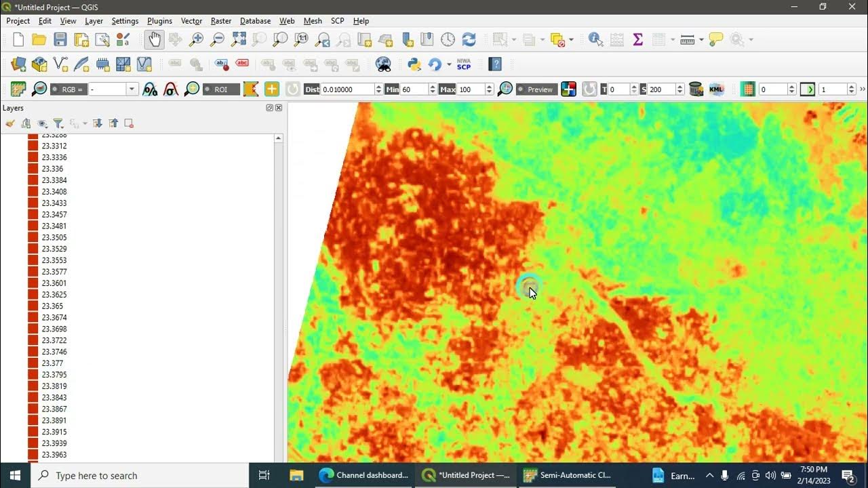Image resolution: width=868 pixels, height=488 pixels.
Task: Click the Filter Legend funnel icon
Action: click(58, 123)
